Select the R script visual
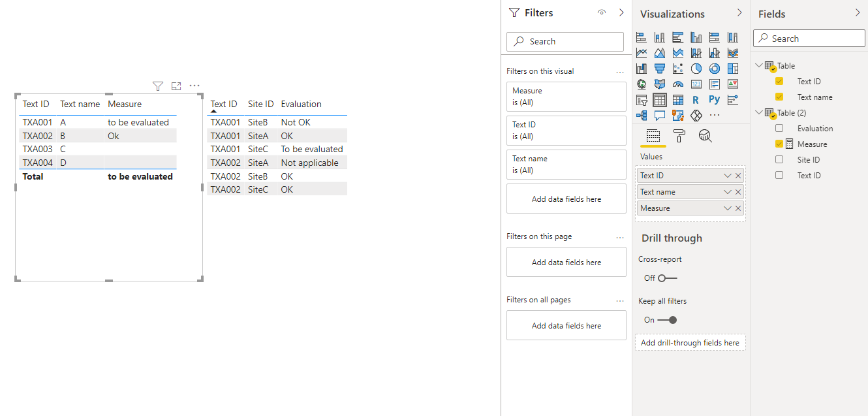The image size is (868, 416). [696, 100]
